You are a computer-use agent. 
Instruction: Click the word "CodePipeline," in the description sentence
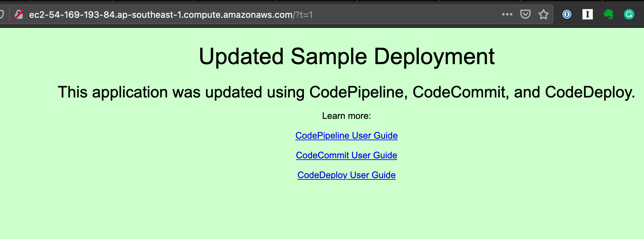[x=358, y=92]
